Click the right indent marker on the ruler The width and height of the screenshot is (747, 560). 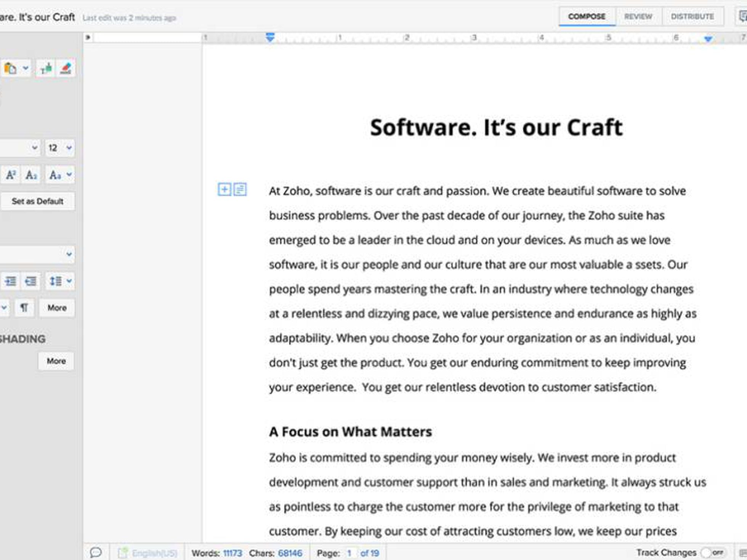[x=708, y=38]
